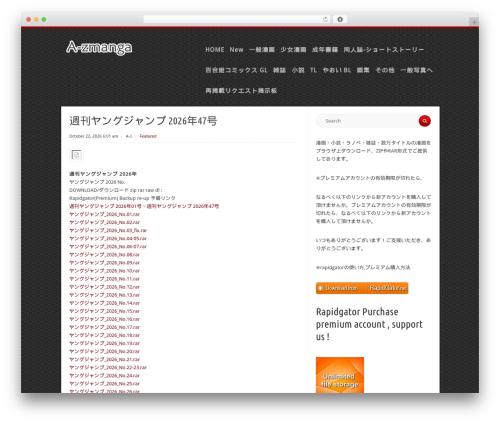Viewport: 500px width, 423px height.
Task: Download ヤングジャンプ_2026_No.08.rar
Action: (x=104, y=255)
